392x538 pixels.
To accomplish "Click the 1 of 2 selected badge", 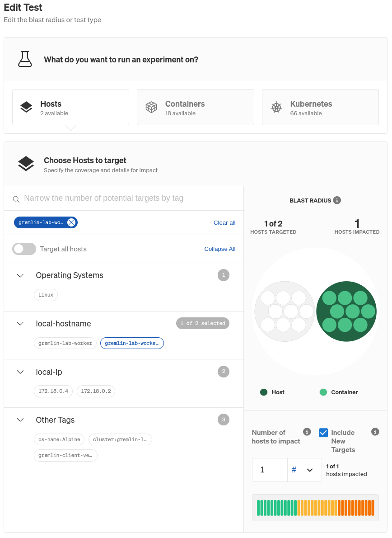I will pyautogui.click(x=202, y=323).
